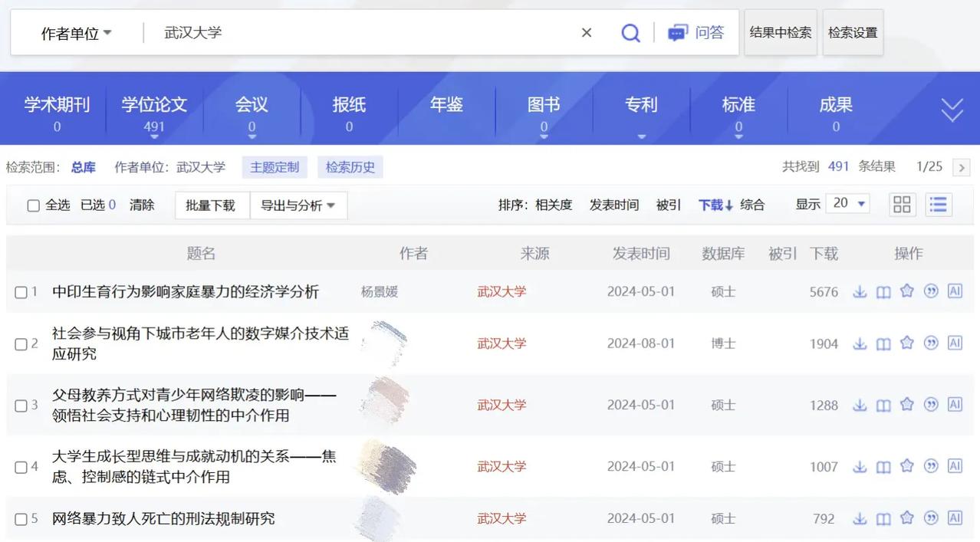Click 总库 search scope link
The width and height of the screenshot is (980, 542).
(84, 167)
